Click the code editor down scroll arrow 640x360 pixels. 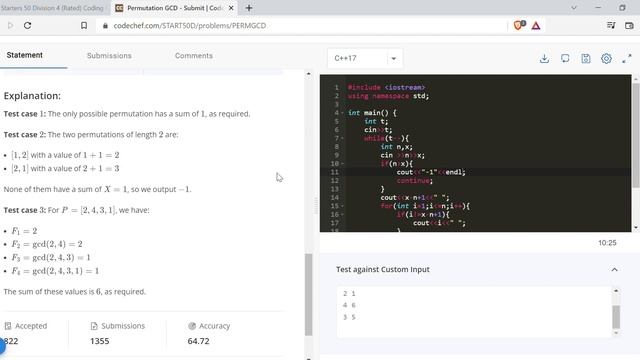(x=636, y=228)
